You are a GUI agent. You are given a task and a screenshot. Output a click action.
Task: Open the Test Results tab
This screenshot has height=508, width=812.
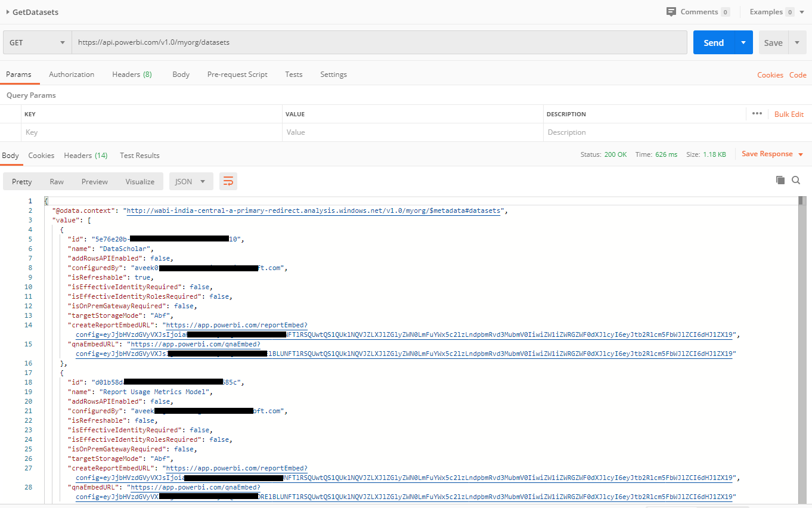140,156
